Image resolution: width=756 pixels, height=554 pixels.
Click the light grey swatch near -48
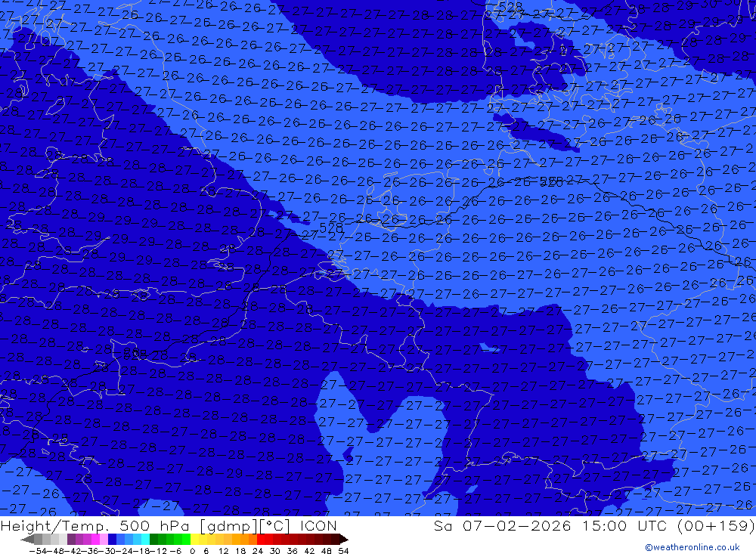point(54,539)
